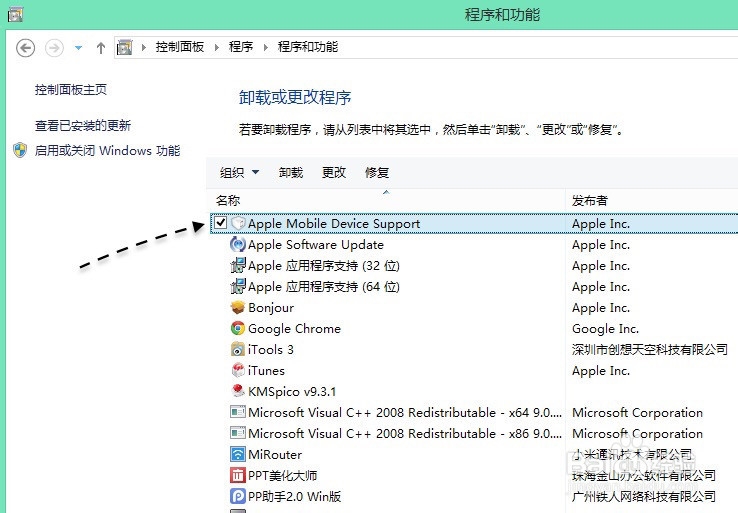Select the Bonjour program name

[271, 308]
